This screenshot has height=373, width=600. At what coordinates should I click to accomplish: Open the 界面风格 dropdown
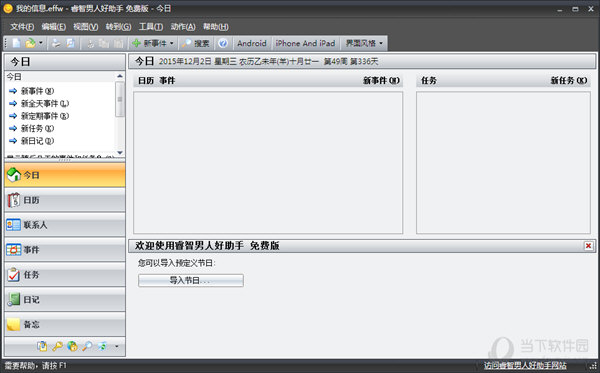pyautogui.click(x=364, y=43)
